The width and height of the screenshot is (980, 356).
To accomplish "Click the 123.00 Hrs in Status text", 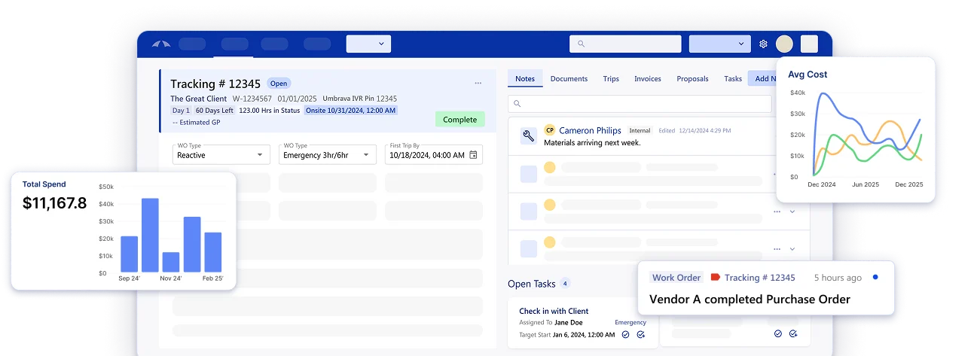I will pos(270,110).
